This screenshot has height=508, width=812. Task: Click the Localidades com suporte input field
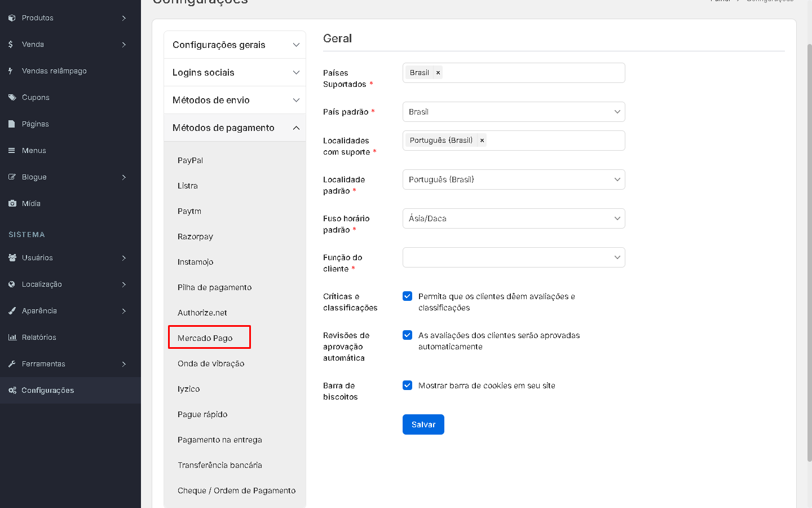tap(553, 141)
